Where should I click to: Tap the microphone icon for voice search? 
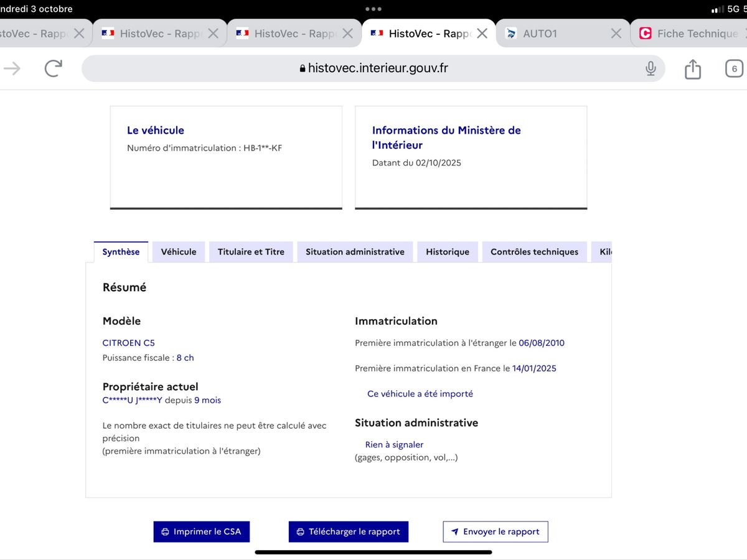(651, 68)
